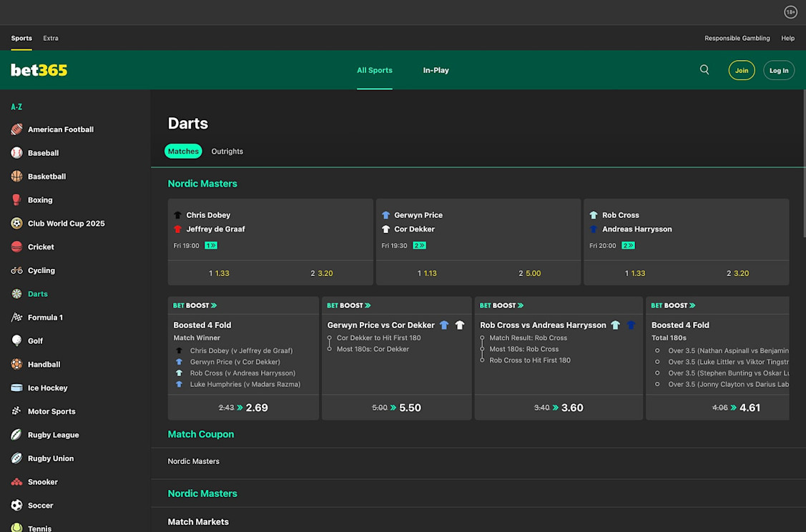Click the Baseball icon in sidebar
Screen dimensions: 806x532
coord(16,152)
